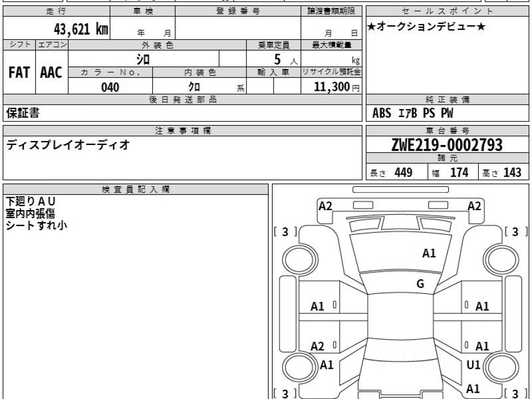The width and height of the screenshot is (532, 399).
Task: Click the A1 mark below the U1 mark
Action: point(473,389)
